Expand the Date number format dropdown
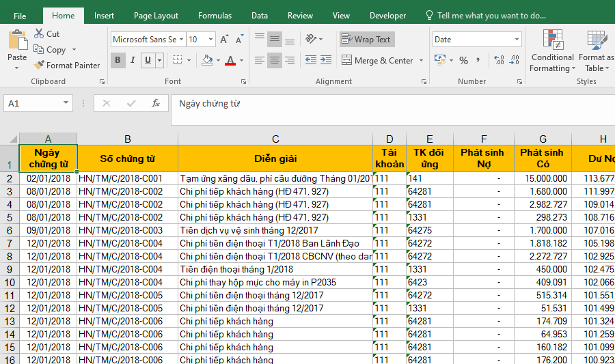This screenshot has height=364, width=615. (x=516, y=40)
